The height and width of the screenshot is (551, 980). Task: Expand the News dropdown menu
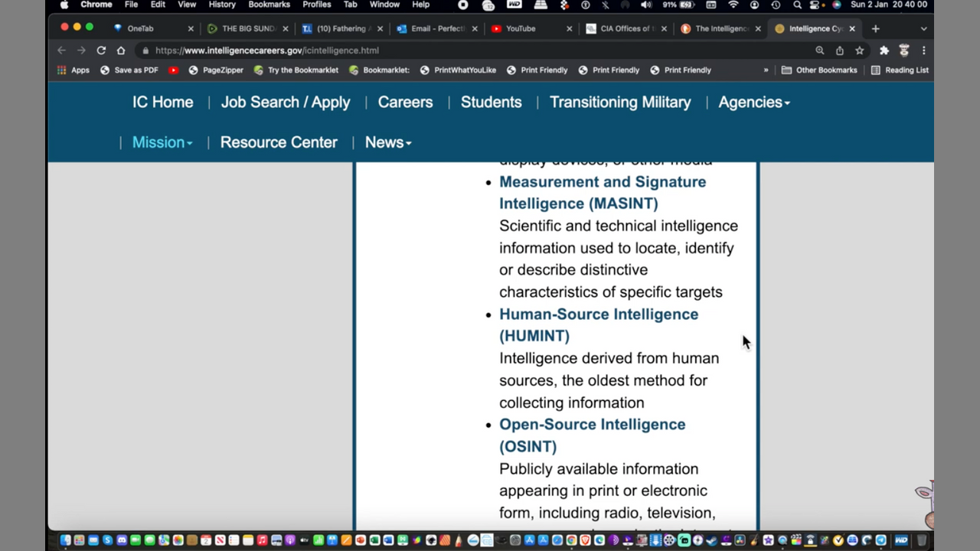point(387,142)
